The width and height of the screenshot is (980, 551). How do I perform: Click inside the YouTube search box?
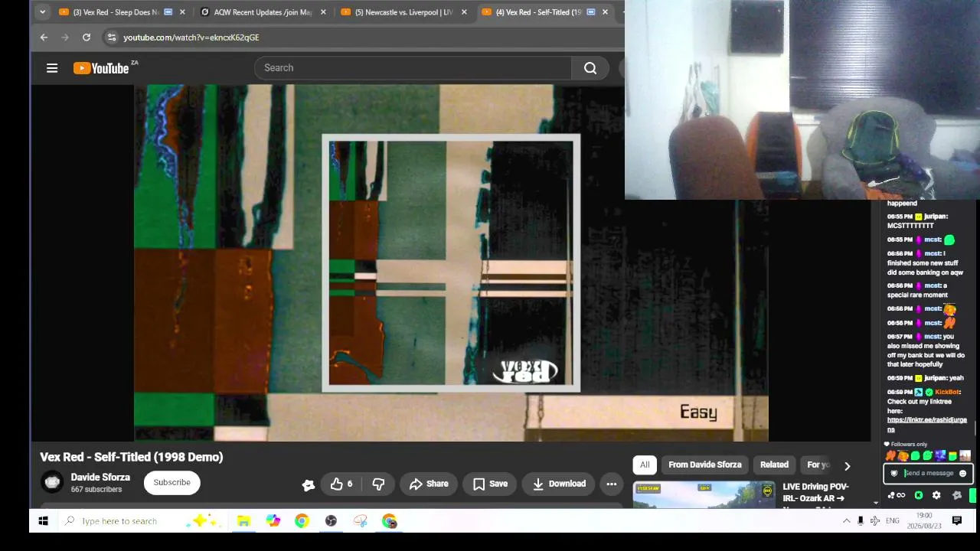pos(413,68)
